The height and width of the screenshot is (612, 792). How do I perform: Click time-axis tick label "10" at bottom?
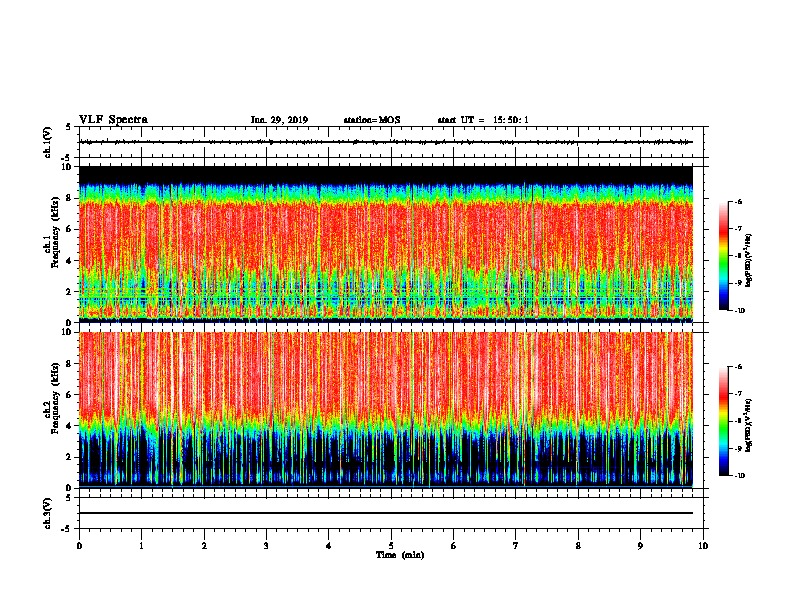[x=703, y=545]
